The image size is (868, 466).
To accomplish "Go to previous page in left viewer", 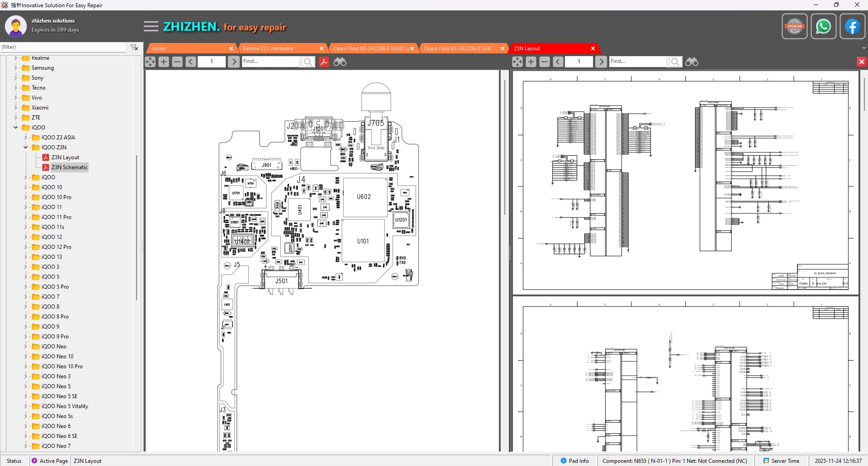I will [191, 62].
